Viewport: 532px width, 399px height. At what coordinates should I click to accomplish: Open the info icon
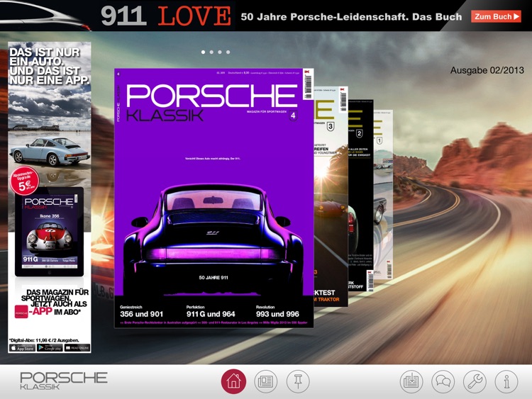tap(506, 382)
